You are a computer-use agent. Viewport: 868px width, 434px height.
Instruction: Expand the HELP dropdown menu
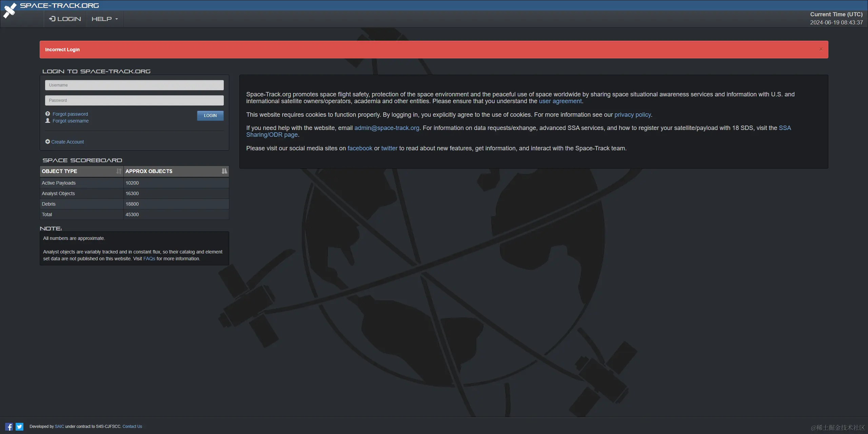[x=105, y=19]
